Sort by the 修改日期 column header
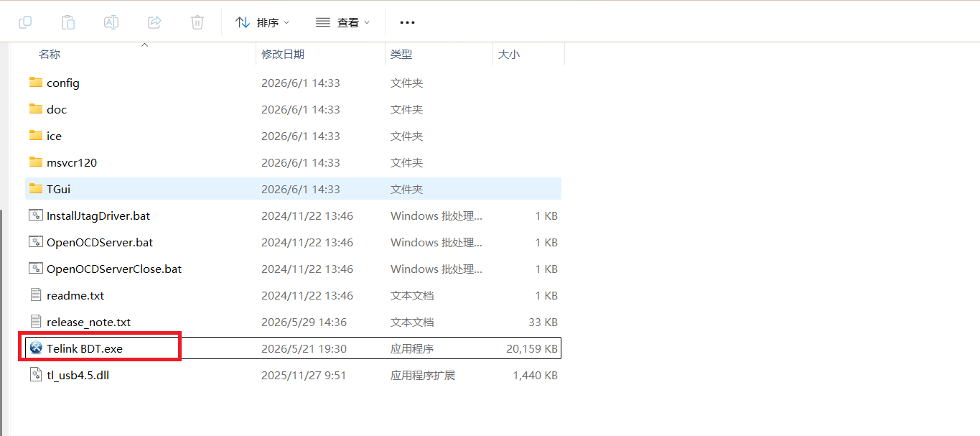 (x=283, y=55)
